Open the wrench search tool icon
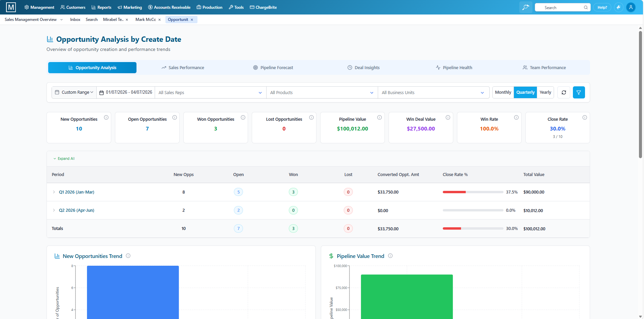Screen dimensions: 644x319 [526, 7]
